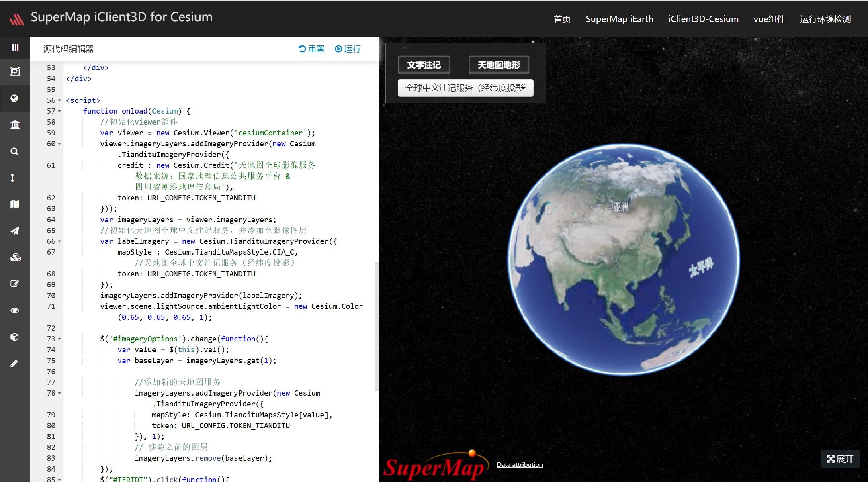Screen dimensions: 868x482
Task: Collapse code fold at line 56
Action: 59,100
